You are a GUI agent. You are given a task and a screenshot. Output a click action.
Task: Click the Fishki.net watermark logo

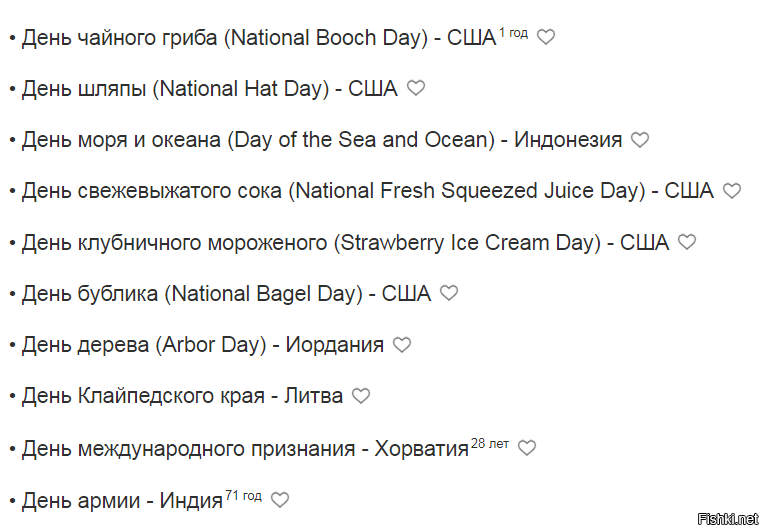[728, 519]
